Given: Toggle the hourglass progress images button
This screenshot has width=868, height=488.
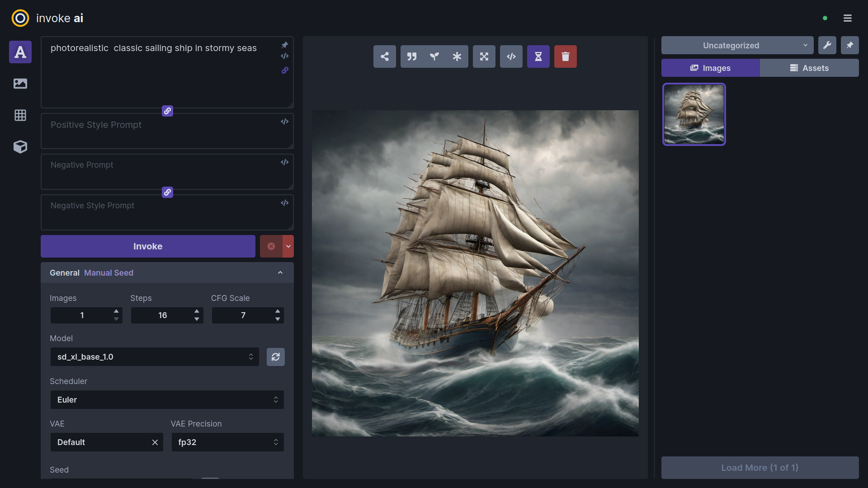Looking at the screenshot, I should tap(538, 56).
